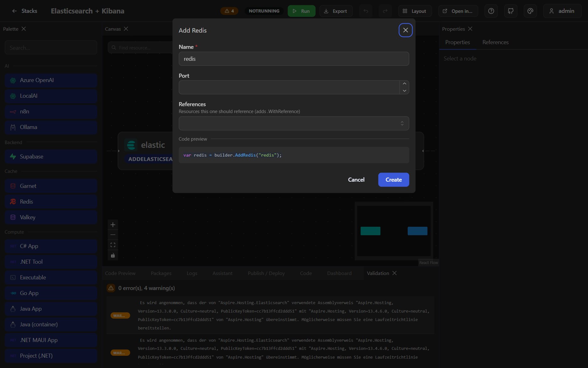Cancel the Add Redis dialog
The width and height of the screenshot is (588, 368).
356,180
